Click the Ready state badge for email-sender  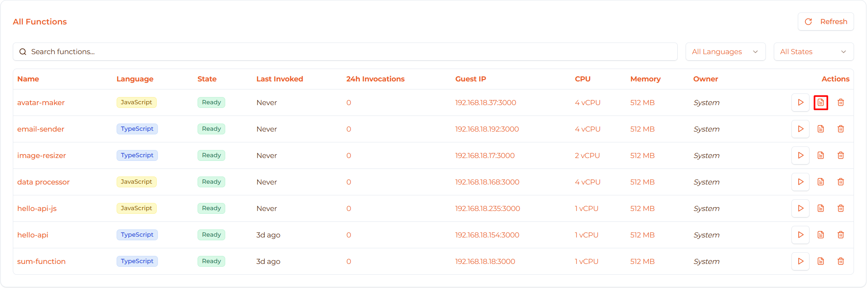211,129
